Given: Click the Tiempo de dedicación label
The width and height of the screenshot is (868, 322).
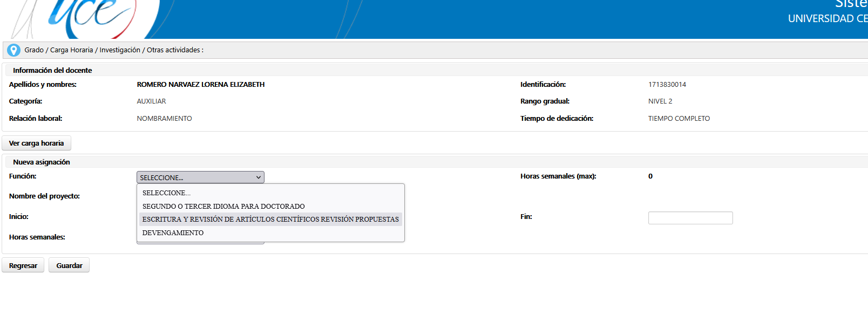Looking at the screenshot, I should [557, 119].
